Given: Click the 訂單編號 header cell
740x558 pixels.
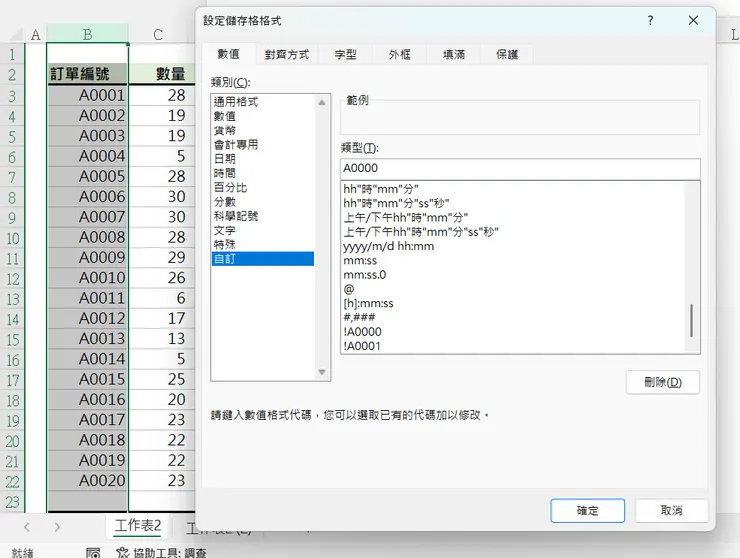Looking at the screenshot, I should point(87,74).
